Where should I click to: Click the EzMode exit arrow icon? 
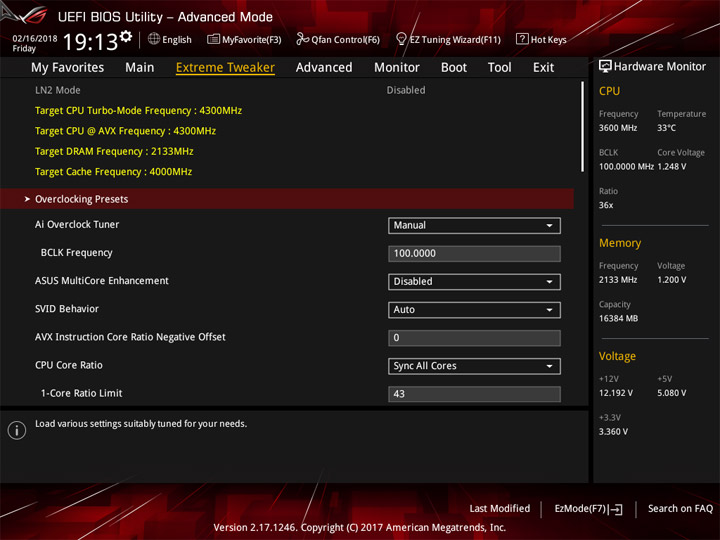[x=617, y=509]
